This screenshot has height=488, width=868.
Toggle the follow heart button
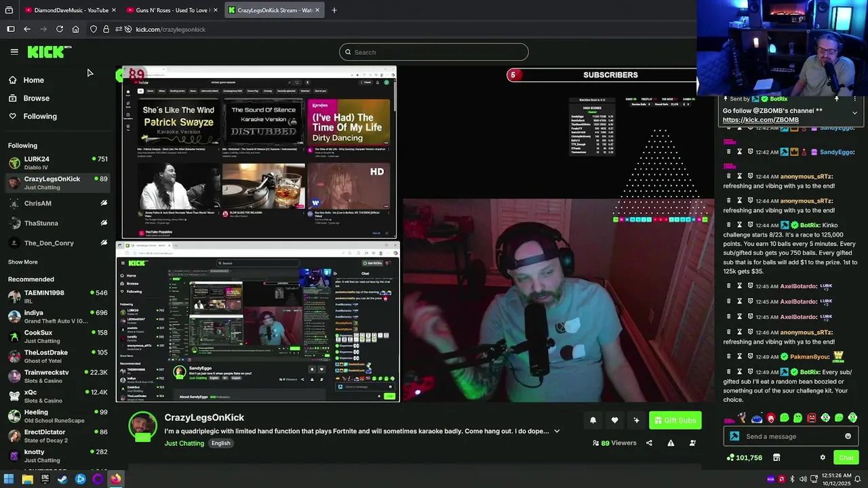tap(614, 420)
